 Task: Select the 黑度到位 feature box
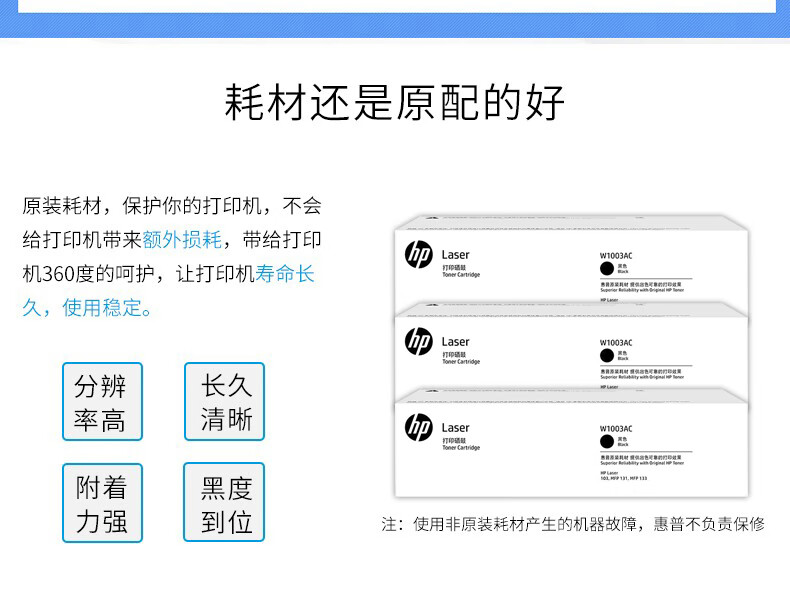tap(224, 502)
